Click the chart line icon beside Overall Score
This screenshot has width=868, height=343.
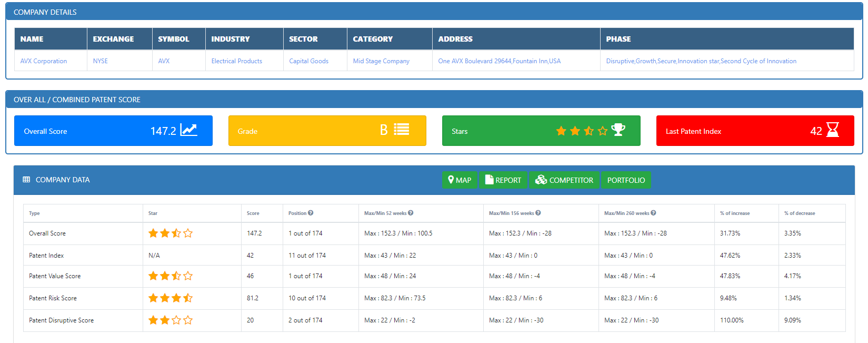point(188,130)
